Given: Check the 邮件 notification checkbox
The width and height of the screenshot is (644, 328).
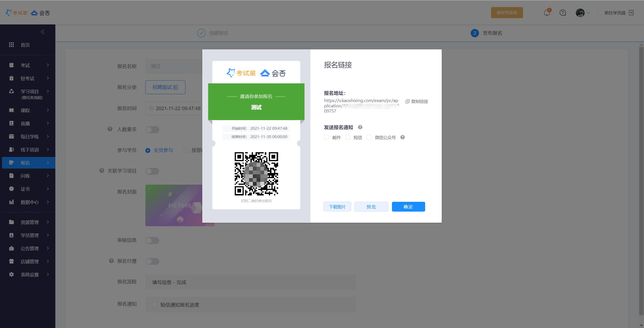Looking at the screenshot, I should pyautogui.click(x=327, y=137).
